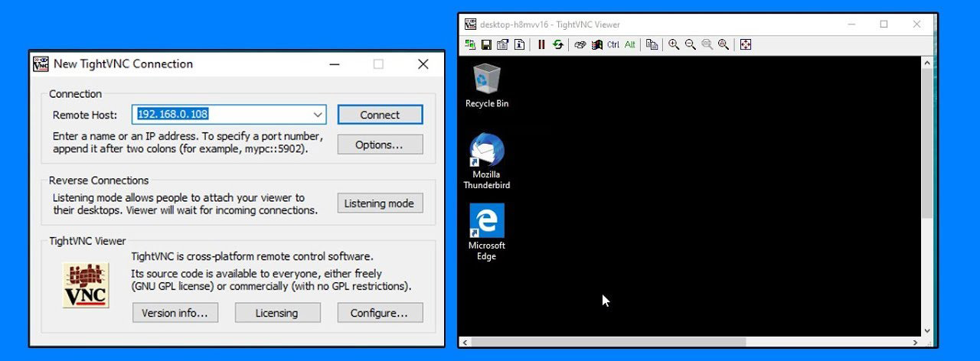
Task: Click the Version info... button
Action: [175, 313]
